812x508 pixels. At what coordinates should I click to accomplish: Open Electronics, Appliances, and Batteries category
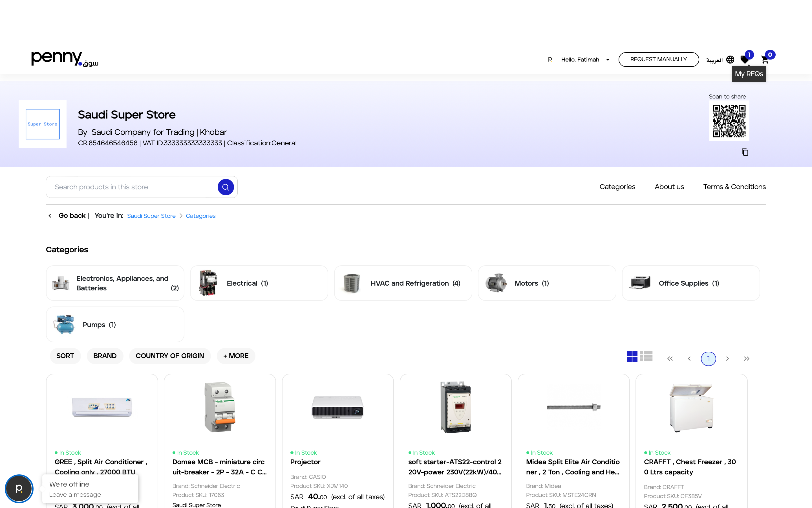tap(115, 283)
